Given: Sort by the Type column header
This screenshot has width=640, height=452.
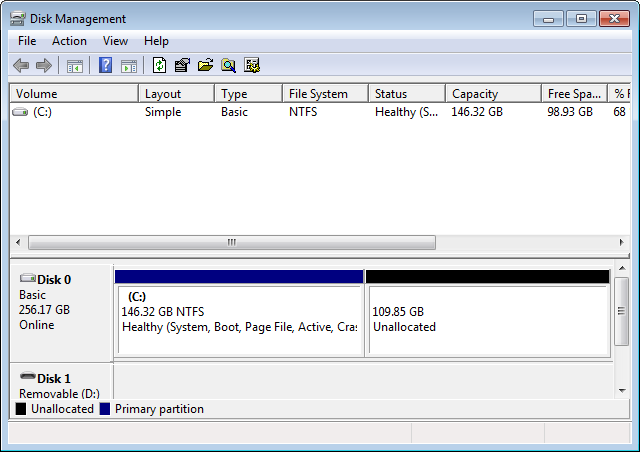Looking at the screenshot, I should [248, 94].
